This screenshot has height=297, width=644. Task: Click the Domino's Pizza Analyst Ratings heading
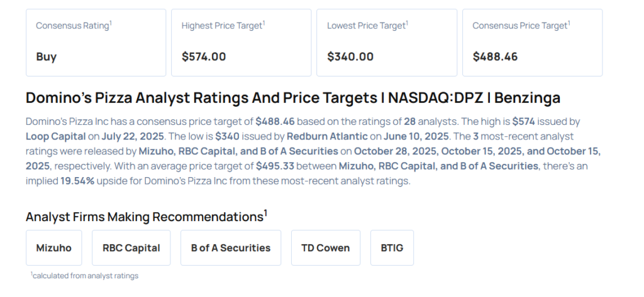point(293,98)
